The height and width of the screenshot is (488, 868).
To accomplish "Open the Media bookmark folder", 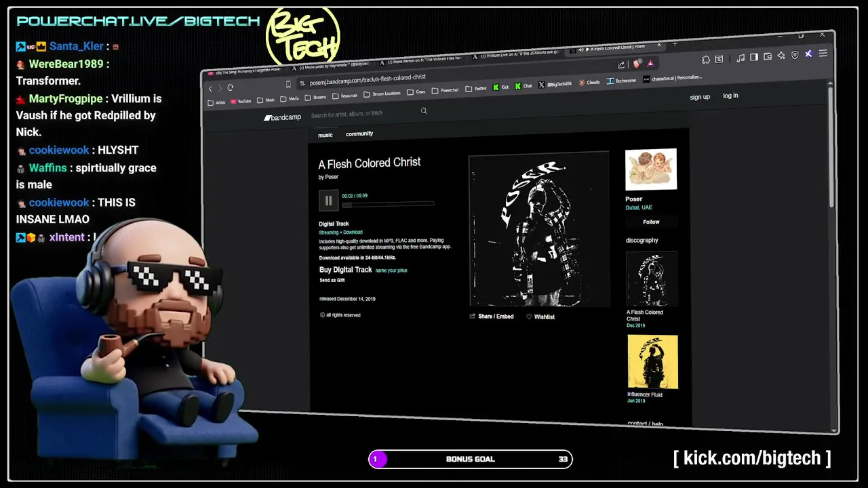I will [x=290, y=99].
